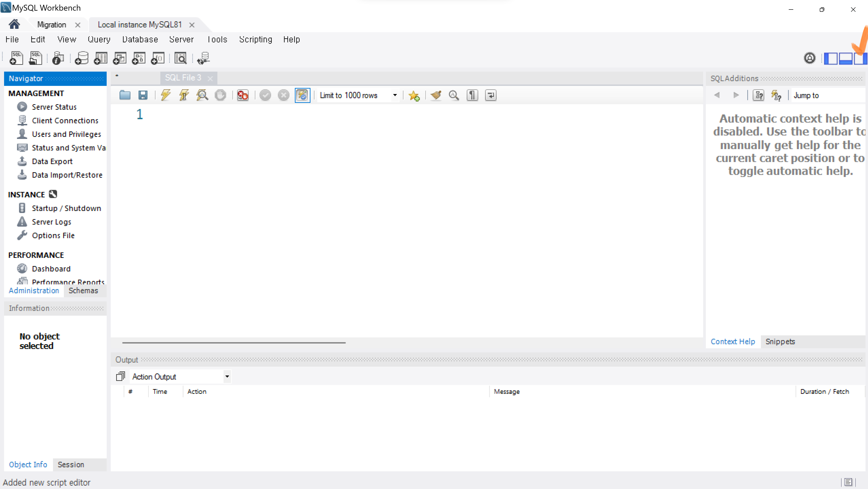The height and width of the screenshot is (489, 868).
Task: Open Users and Privileges
Action: pos(66,134)
